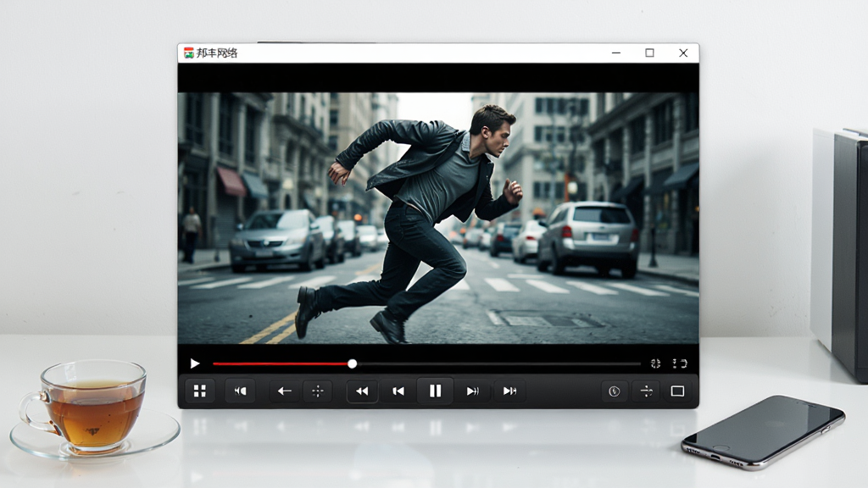Click the small play triangle beside the seek bar
This screenshot has width=868, height=488.
click(195, 363)
